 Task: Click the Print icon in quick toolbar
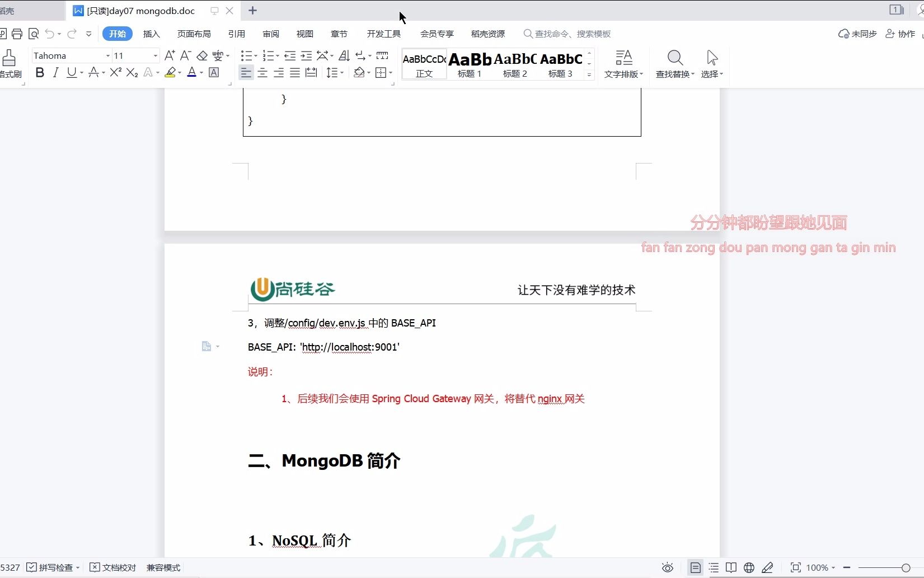(17, 34)
